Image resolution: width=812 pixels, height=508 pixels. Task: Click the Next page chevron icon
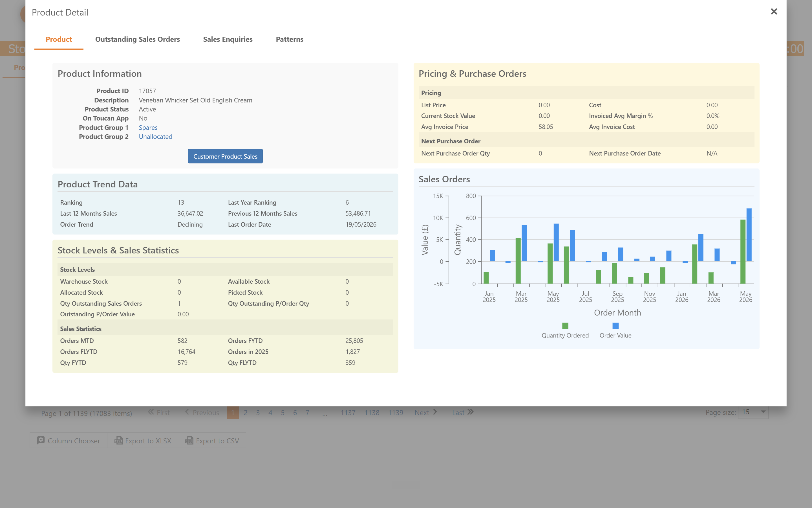tap(435, 412)
